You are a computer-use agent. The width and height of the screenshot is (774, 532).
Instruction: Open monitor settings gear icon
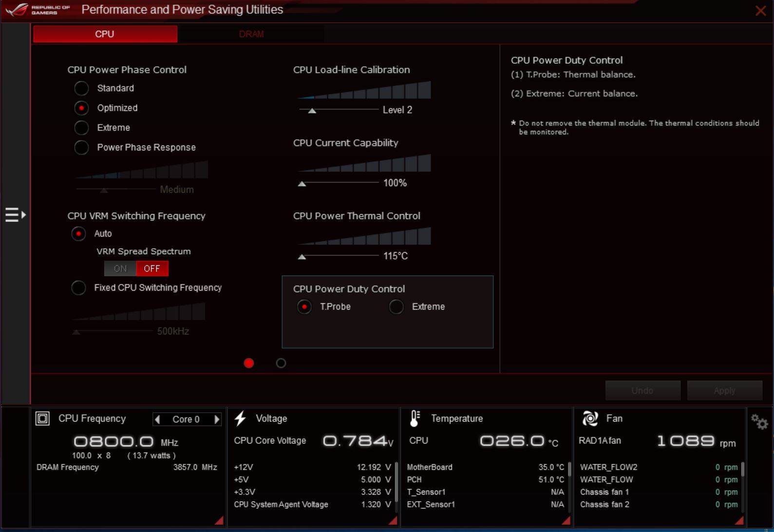pos(759,422)
